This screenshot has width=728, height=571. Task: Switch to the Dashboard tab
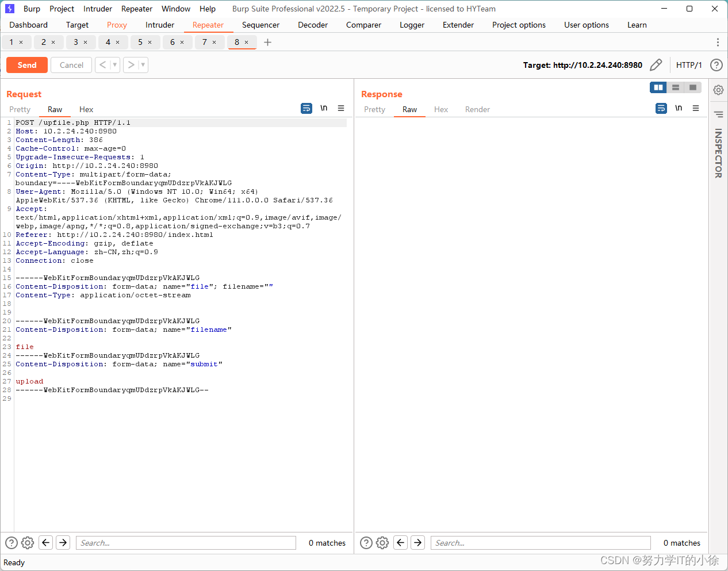[29, 25]
